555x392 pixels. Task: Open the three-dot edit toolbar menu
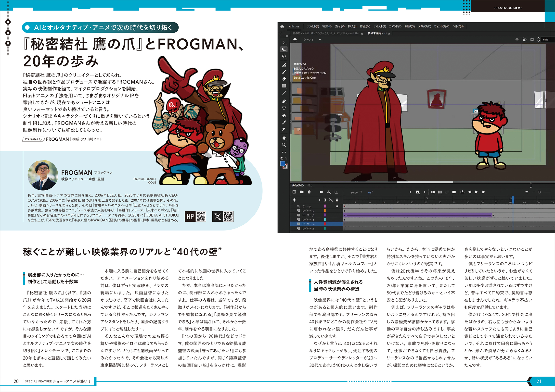click(284, 152)
